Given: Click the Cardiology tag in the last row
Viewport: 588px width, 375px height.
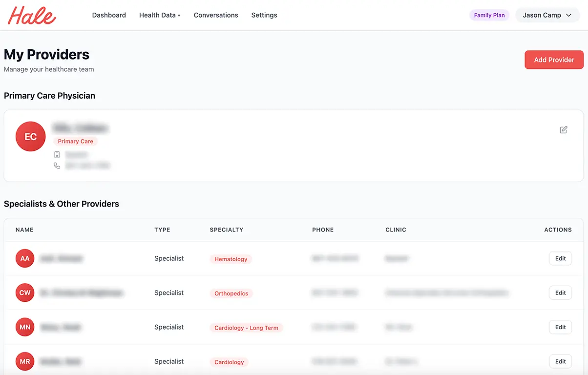Looking at the screenshot, I should click(x=229, y=362).
